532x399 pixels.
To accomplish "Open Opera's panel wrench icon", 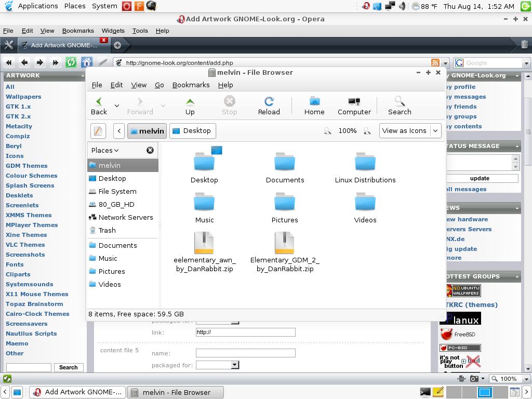I will (x=8, y=45).
